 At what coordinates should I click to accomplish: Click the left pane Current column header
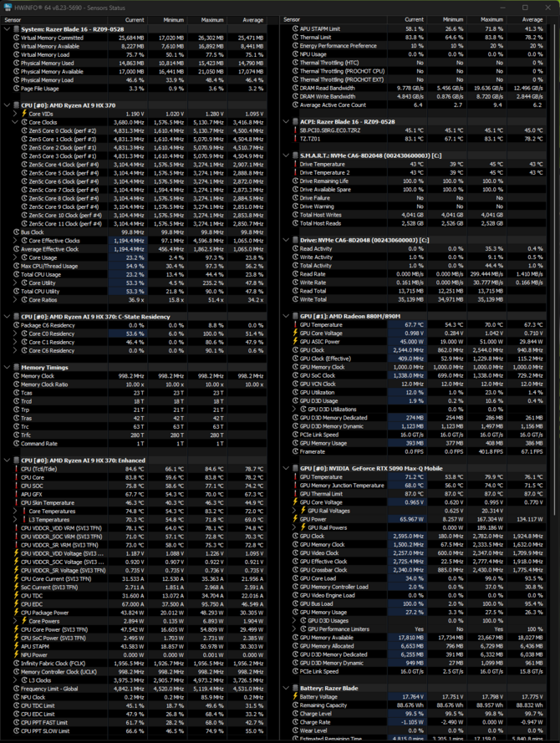tap(127, 20)
